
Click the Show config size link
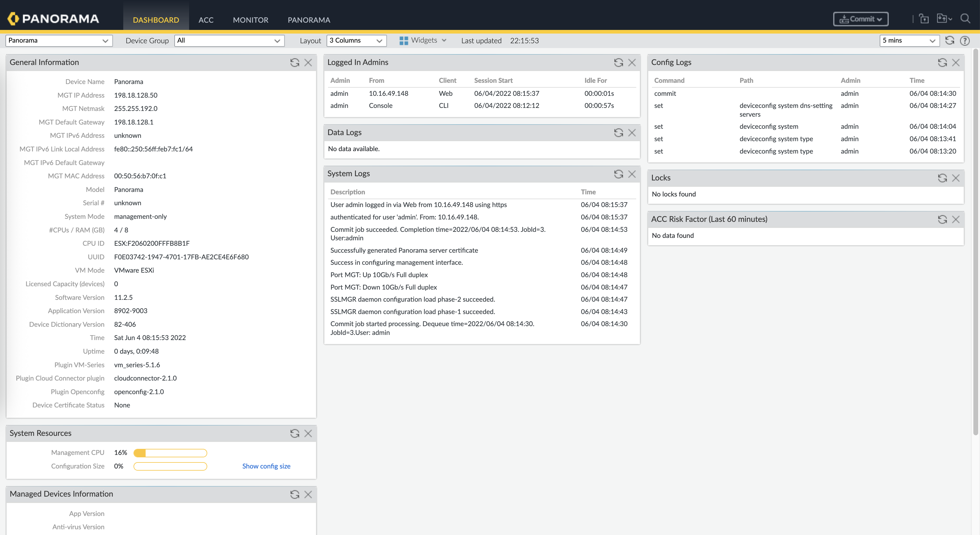[266, 466]
